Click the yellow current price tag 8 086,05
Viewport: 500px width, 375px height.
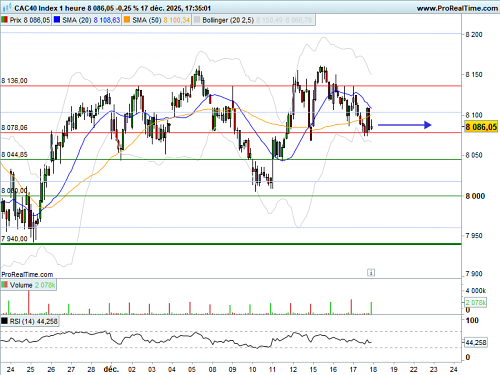click(481, 127)
